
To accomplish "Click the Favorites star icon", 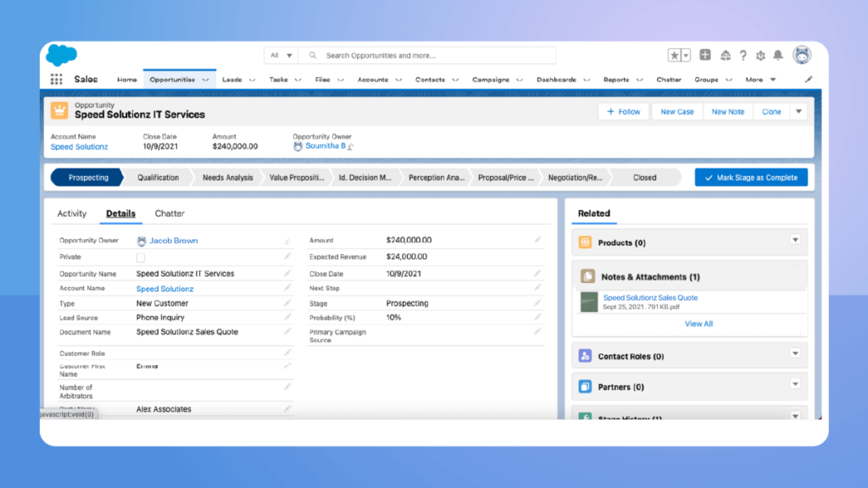I will pos(674,55).
